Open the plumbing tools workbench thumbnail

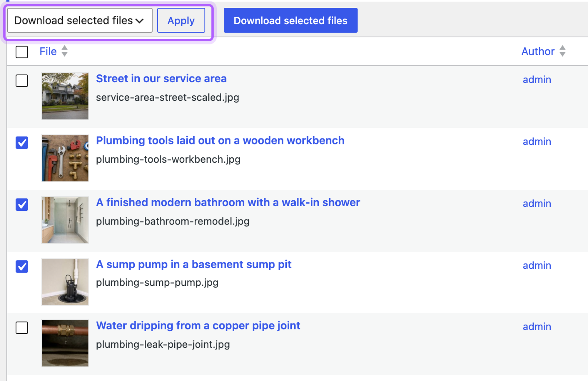click(x=65, y=158)
